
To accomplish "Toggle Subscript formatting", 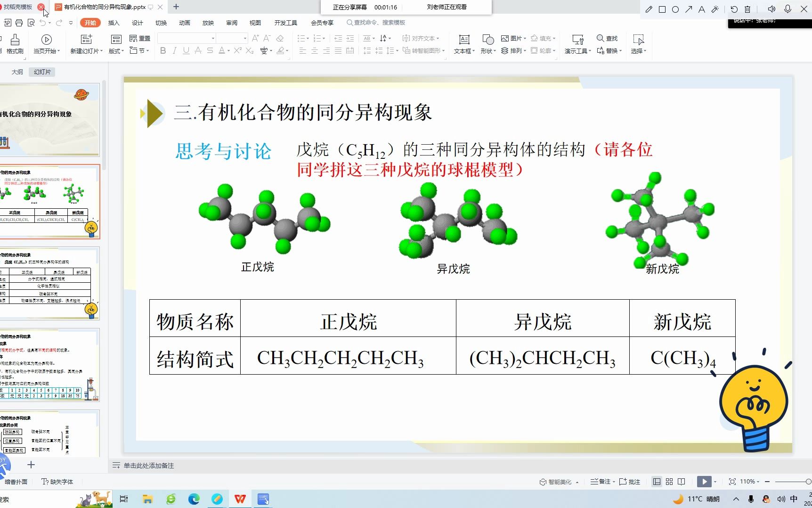I will (x=250, y=50).
